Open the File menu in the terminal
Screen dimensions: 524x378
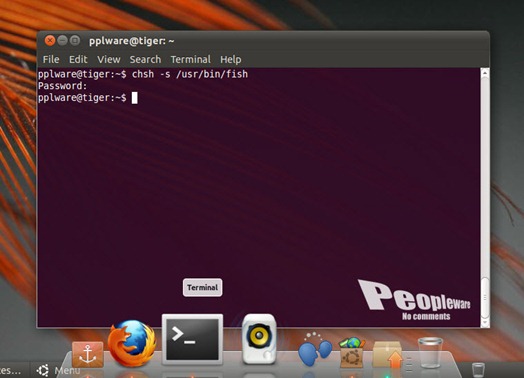(x=51, y=59)
